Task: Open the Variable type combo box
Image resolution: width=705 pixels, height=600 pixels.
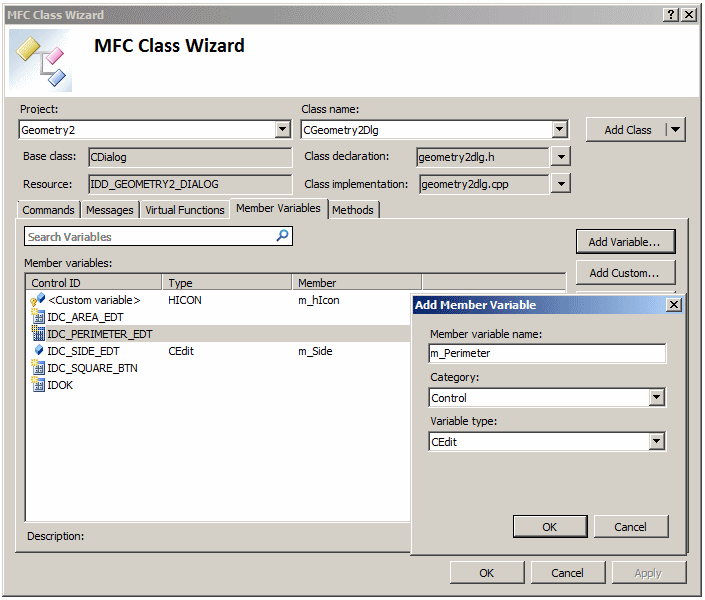Action: [657, 441]
